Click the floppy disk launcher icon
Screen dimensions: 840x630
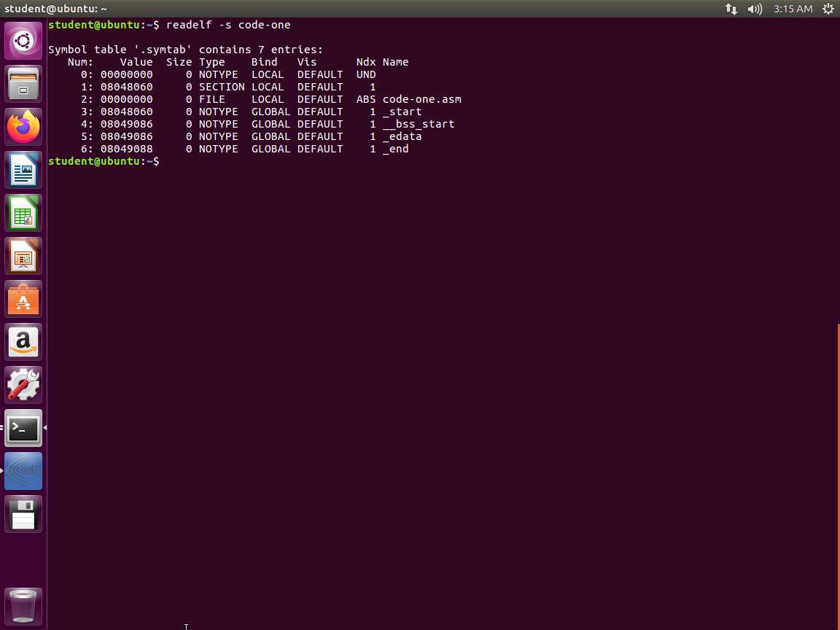(x=23, y=514)
